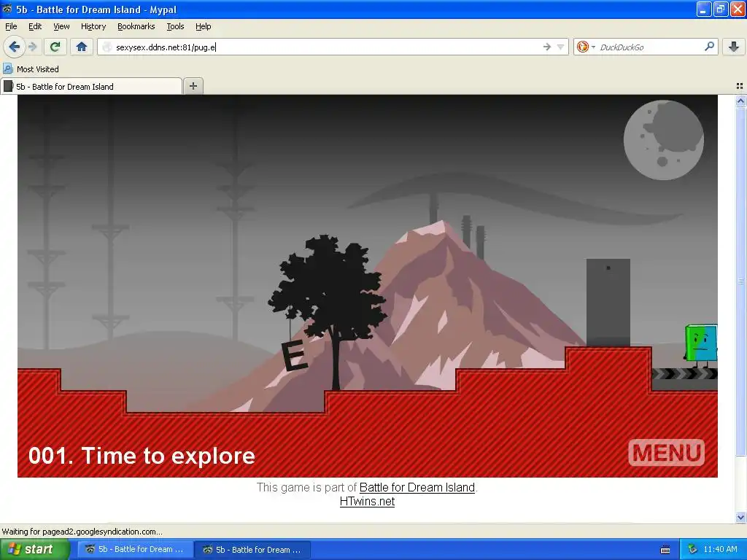Open the History menu
The width and height of the screenshot is (747, 560).
click(x=93, y=26)
